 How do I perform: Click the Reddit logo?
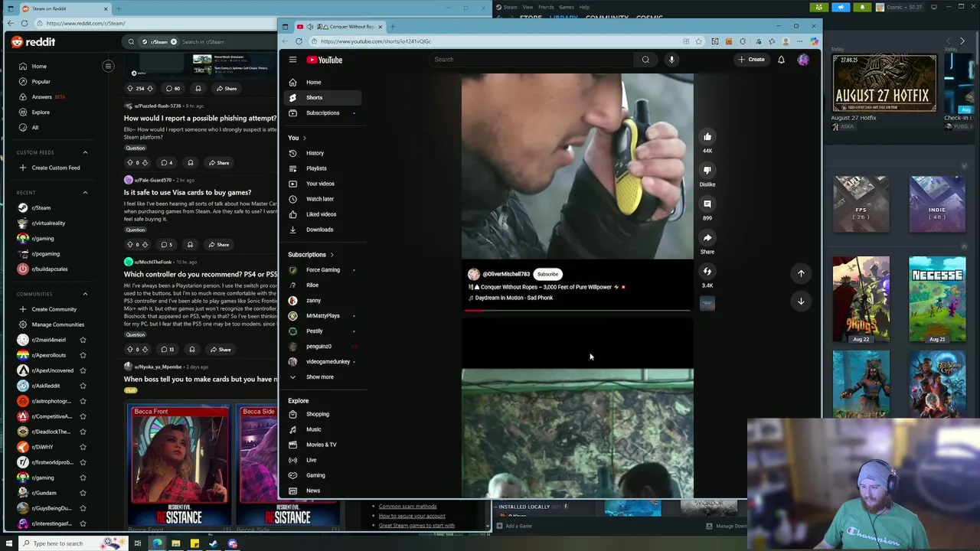click(33, 42)
